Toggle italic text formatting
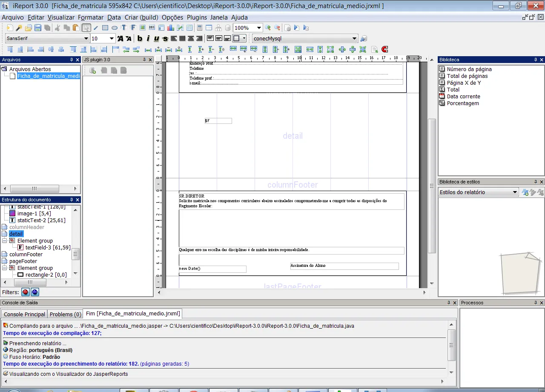 tap(148, 39)
